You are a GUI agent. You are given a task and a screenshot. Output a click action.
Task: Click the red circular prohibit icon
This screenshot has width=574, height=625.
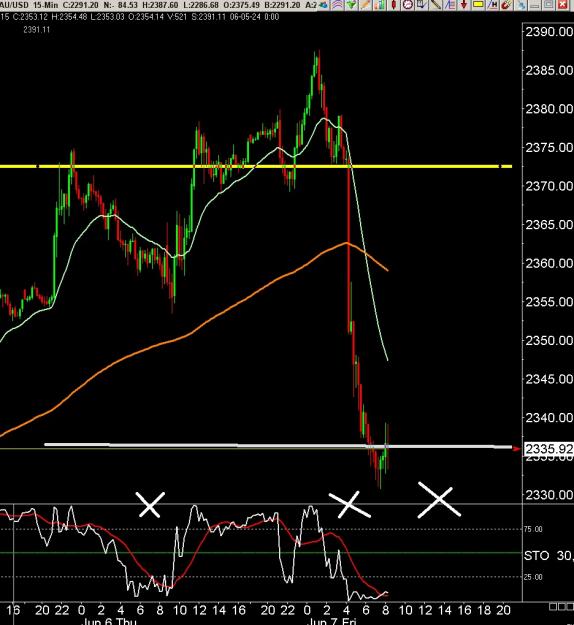(x=407, y=5)
